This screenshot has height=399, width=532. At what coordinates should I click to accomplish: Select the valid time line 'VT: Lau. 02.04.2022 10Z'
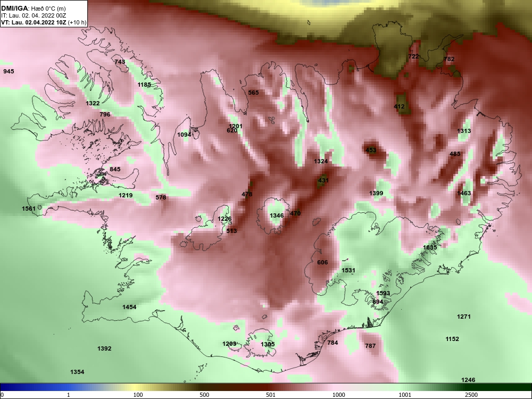[34, 23]
